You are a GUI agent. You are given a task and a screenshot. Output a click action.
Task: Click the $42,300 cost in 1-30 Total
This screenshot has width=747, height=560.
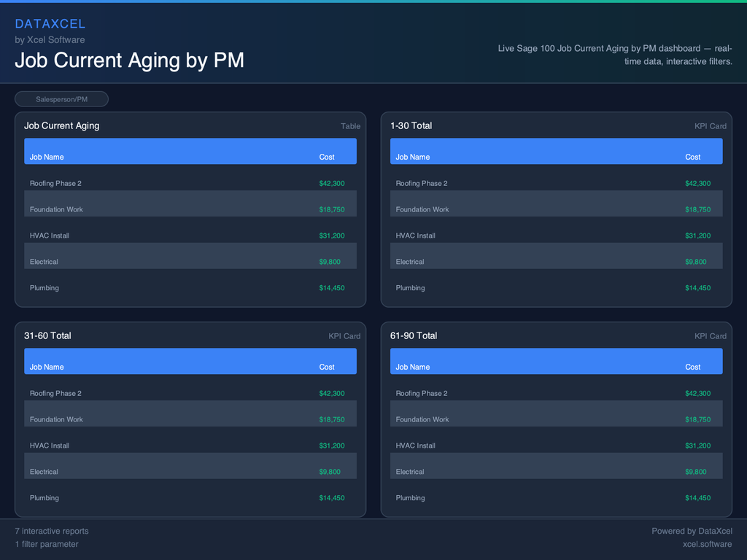697,183
